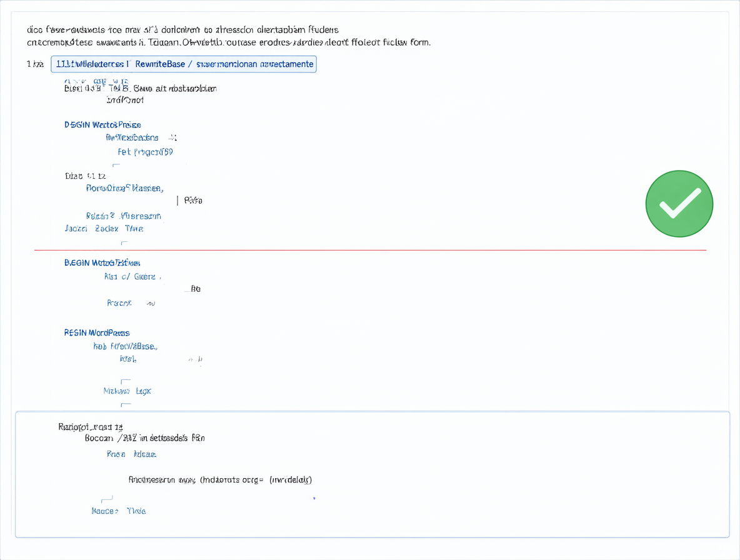Click the bracket mark below the Fet line

coord(116,165)
